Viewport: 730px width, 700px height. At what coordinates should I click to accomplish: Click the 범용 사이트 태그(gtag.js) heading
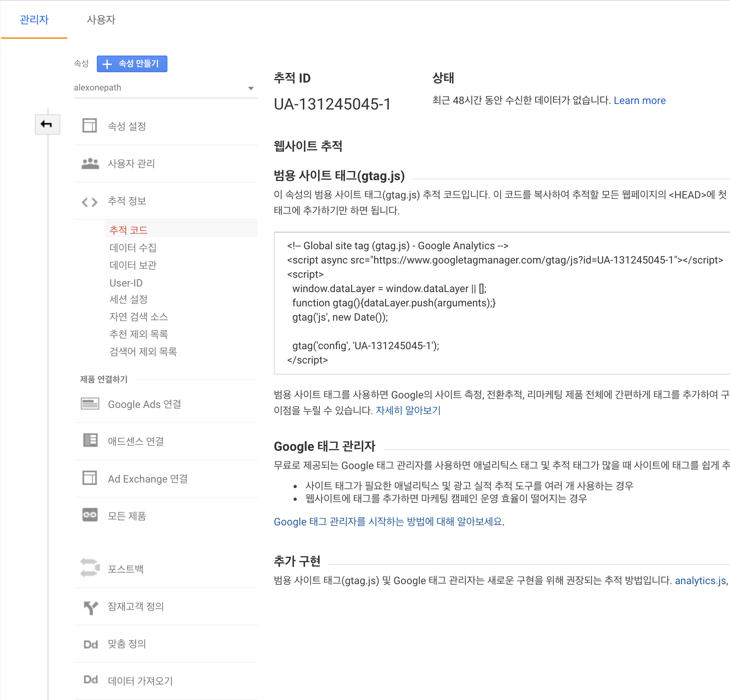click(339, 175)
